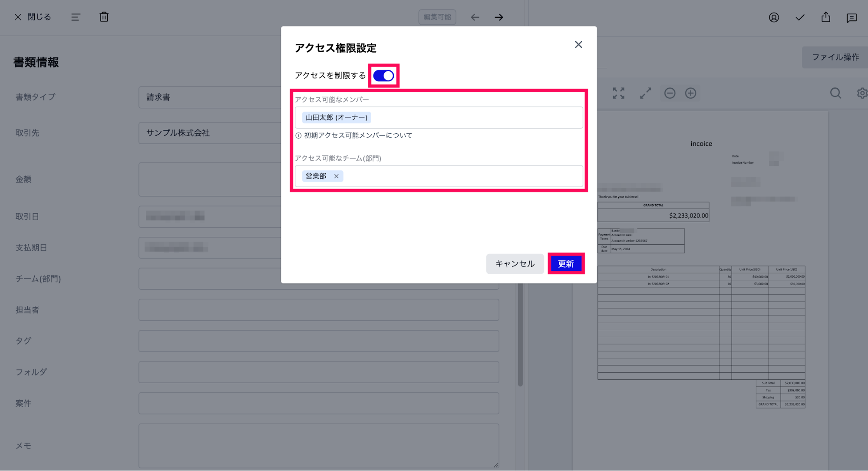Click the trash delete icon

pos(104,17)
